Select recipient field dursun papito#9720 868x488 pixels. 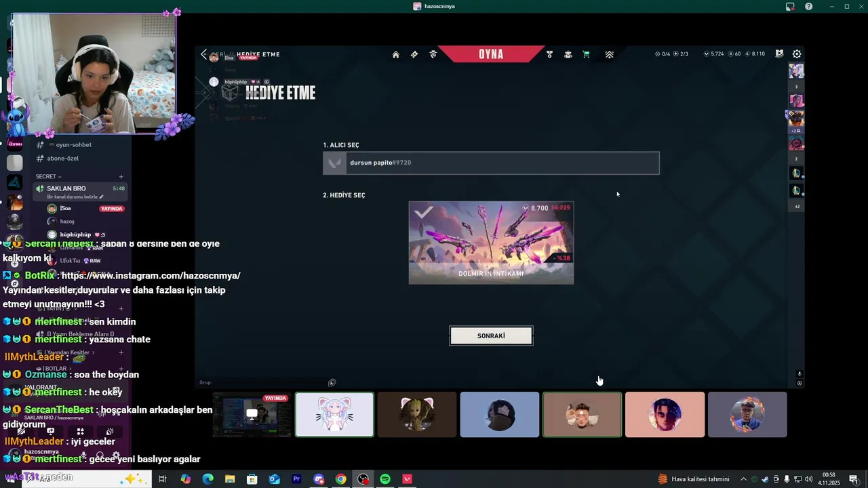[x=491, y=163]
